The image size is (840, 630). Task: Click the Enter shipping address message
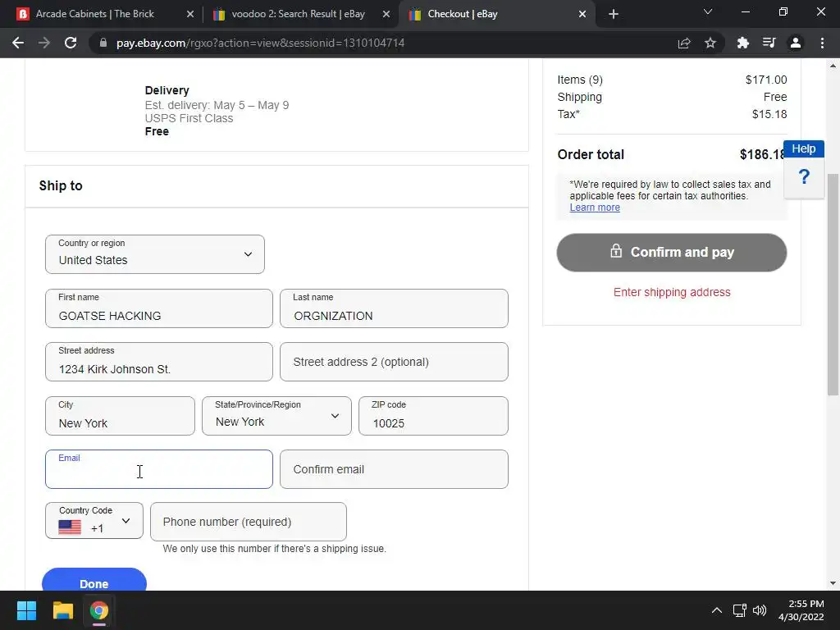[672, 292]
